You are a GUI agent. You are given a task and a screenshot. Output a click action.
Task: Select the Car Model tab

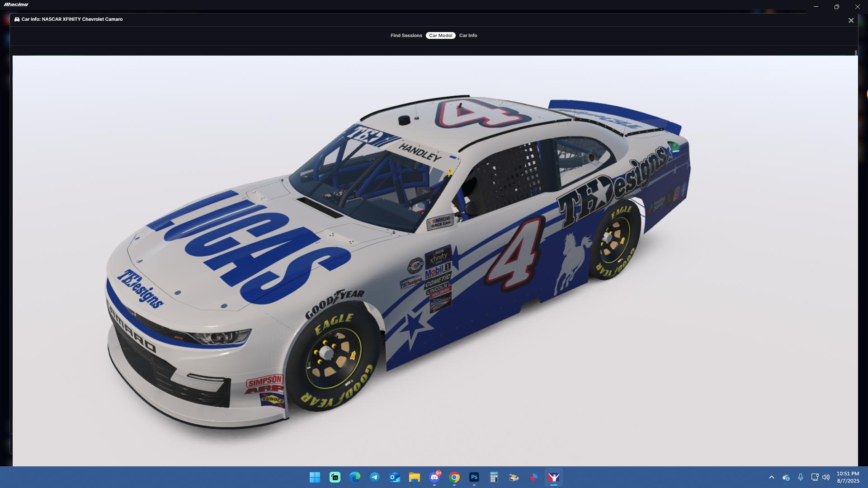(440, 35)
